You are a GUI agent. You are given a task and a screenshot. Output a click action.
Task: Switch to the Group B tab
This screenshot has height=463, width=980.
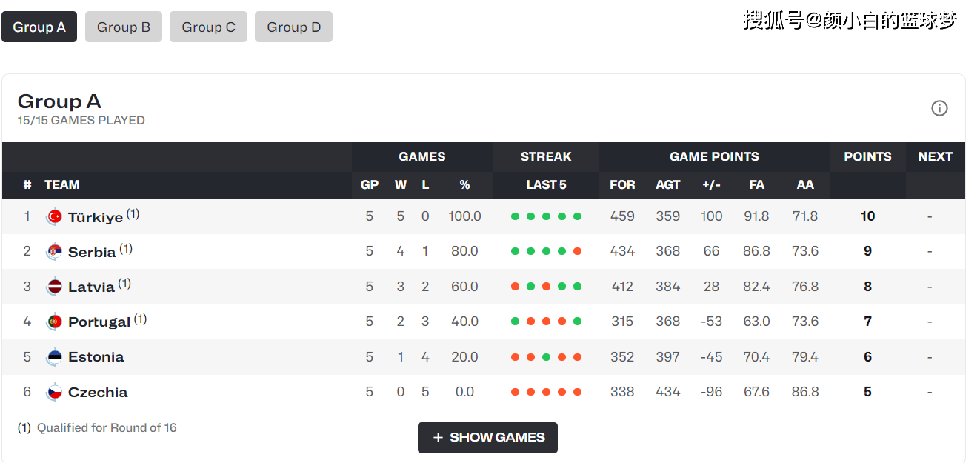(x=124, y=27)
